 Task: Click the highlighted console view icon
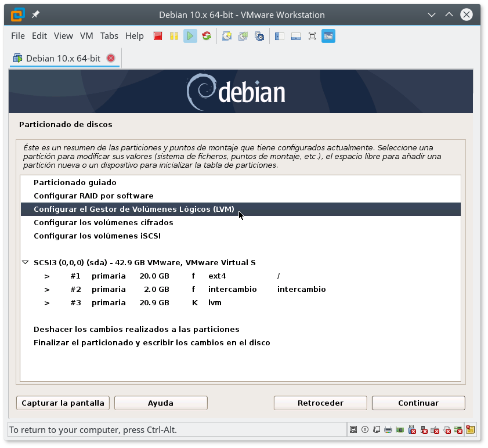328,36
